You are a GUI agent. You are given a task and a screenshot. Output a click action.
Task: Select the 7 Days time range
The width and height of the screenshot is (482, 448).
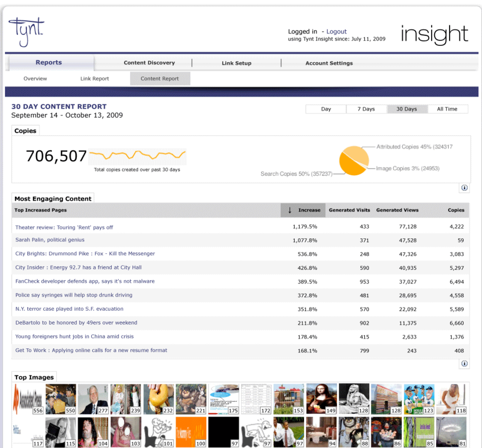366,109
